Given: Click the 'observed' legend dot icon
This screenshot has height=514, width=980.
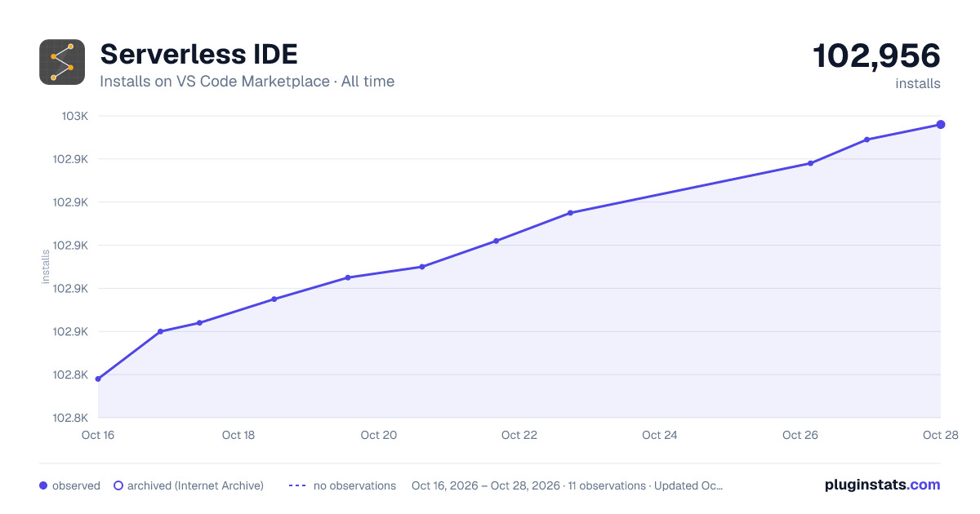Looking at the screenshot, I should (43, 485).
